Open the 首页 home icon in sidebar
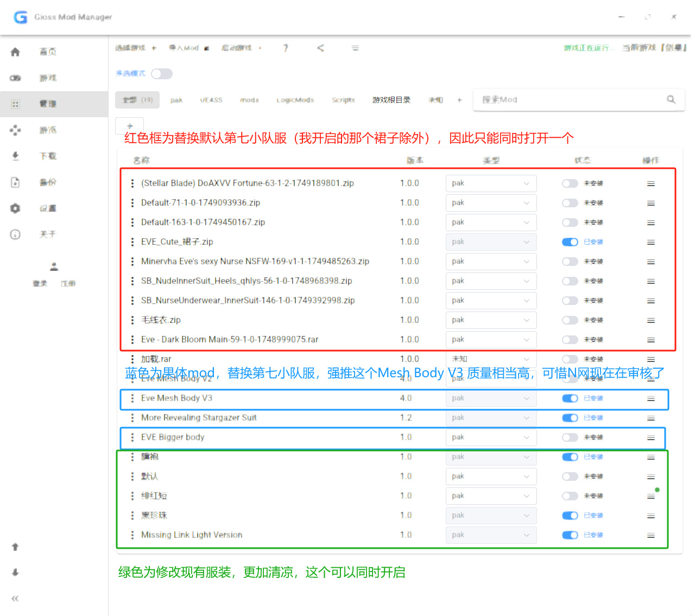This screenshot has height=616, width=695. [15, 52]
